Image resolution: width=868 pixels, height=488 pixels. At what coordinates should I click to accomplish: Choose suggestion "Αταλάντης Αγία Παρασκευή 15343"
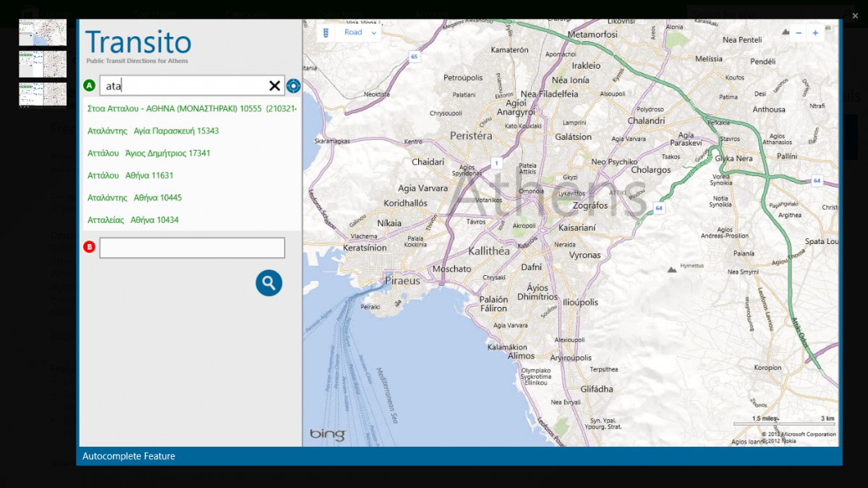point(153,131)
